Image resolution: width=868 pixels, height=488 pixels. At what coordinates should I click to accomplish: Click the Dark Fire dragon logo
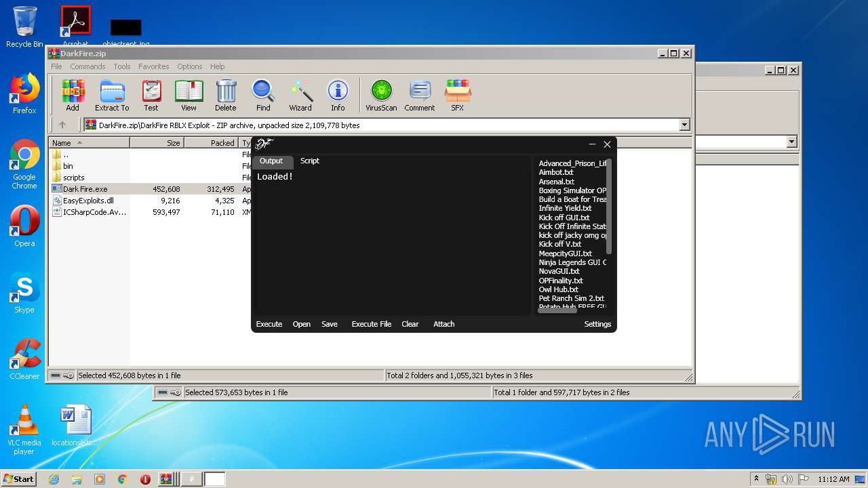pyautogui.click(x=264, y=144)
